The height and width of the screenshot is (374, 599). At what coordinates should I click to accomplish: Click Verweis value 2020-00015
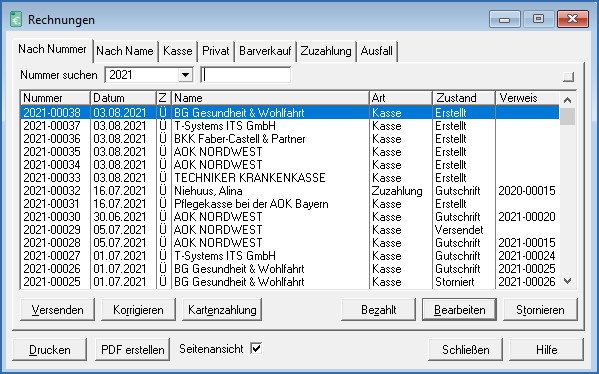pos(527,191)
